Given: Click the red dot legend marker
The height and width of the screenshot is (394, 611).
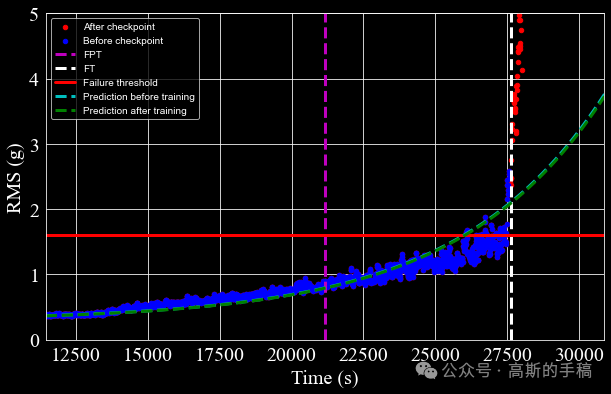Looking at the screenshot, I should click(65, 27).
